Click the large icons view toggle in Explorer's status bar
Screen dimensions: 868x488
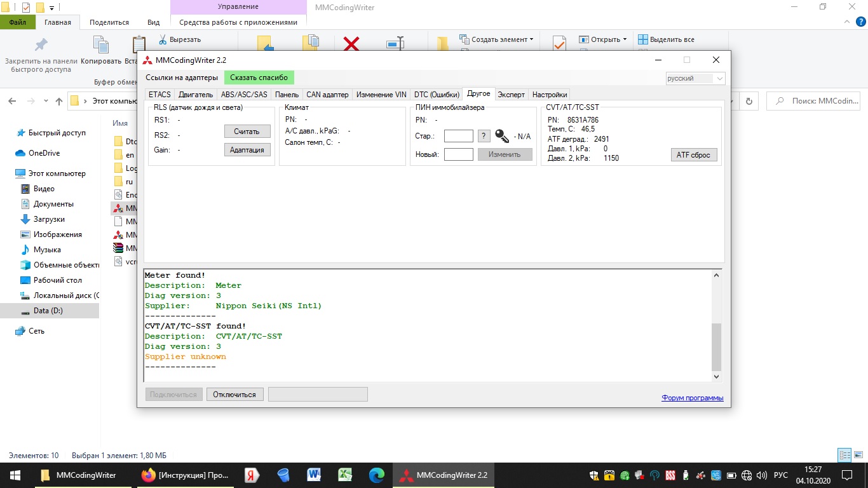click(x=858, y=455)
